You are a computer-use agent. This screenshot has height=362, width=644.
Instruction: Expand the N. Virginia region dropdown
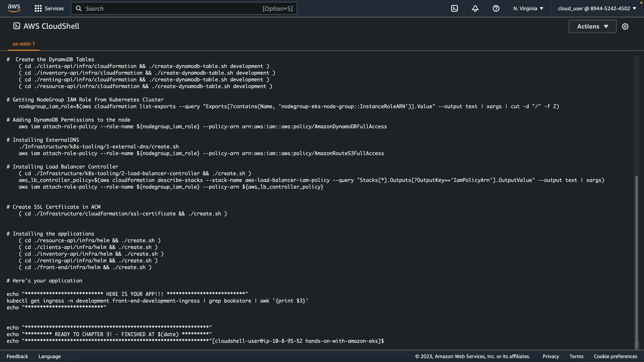(x=528, y=8)
